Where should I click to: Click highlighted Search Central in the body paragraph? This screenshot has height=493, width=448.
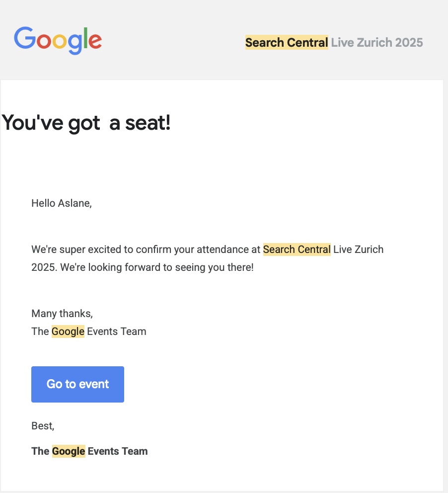[x=297, y=249]
